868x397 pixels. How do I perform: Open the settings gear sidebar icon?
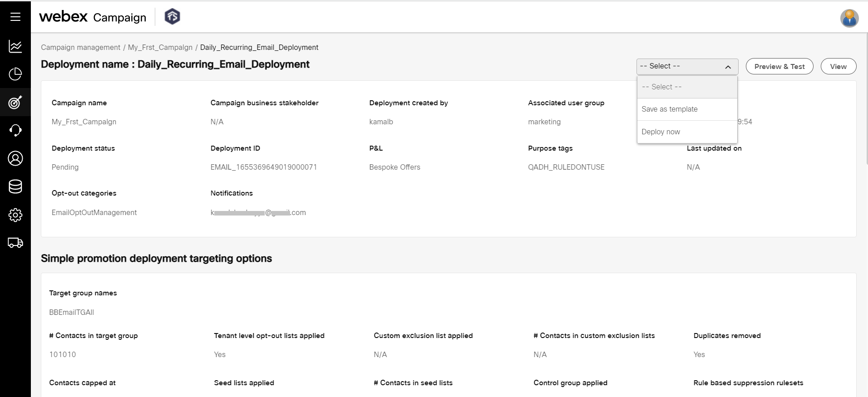15,215
